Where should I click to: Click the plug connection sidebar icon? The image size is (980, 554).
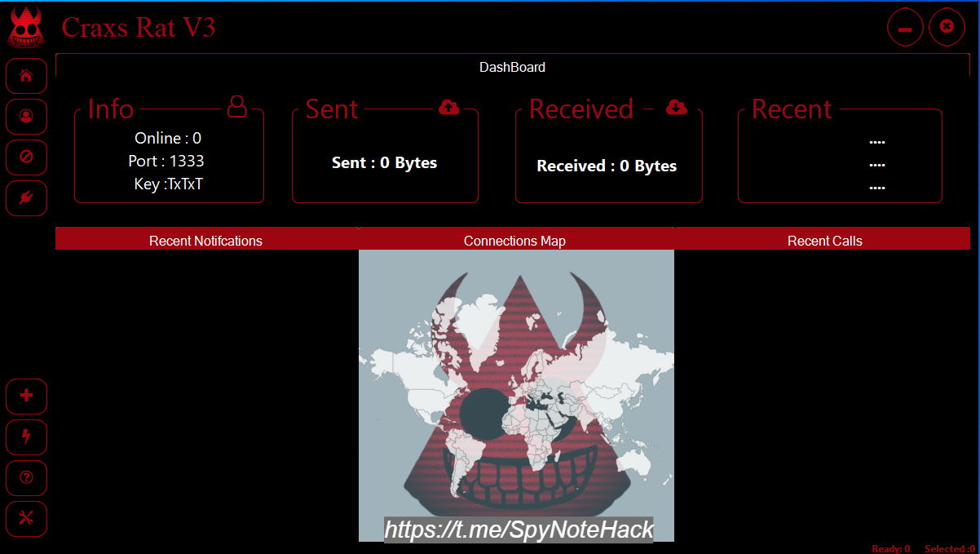[26, 198]
